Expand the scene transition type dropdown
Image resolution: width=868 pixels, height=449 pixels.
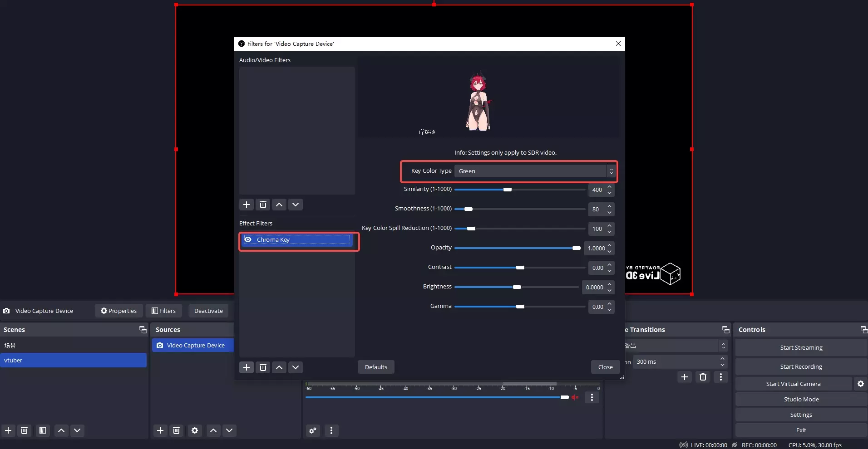(676, 346)
